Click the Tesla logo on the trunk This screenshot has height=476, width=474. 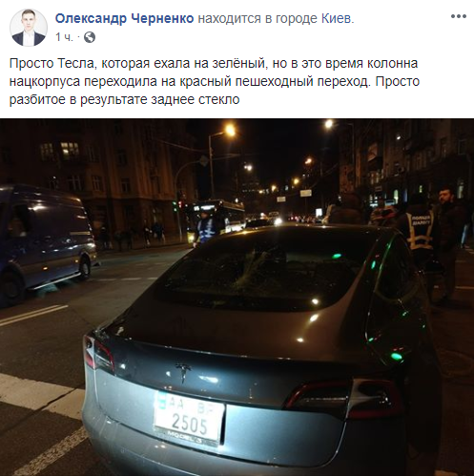[184, 371]
